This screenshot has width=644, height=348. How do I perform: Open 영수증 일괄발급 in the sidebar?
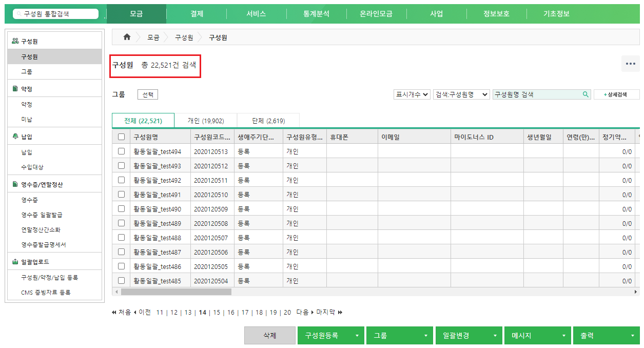[x=42, y=215]
